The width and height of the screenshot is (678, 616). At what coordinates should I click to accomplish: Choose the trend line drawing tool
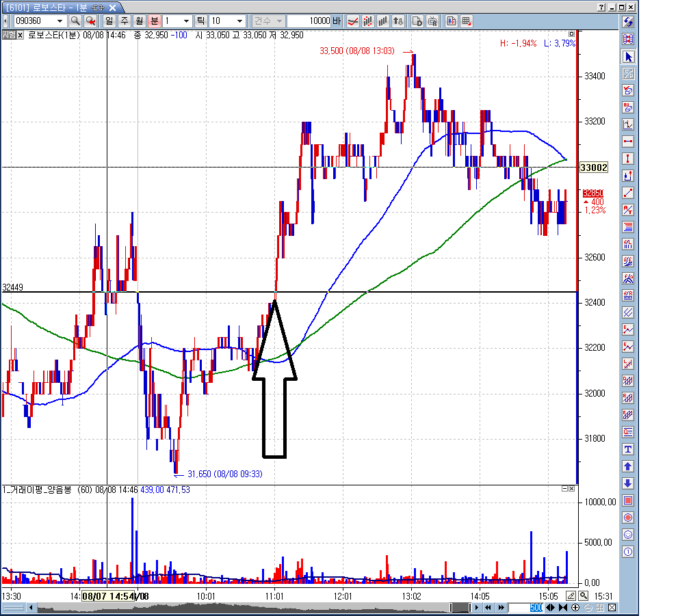[x=628, y=193]
